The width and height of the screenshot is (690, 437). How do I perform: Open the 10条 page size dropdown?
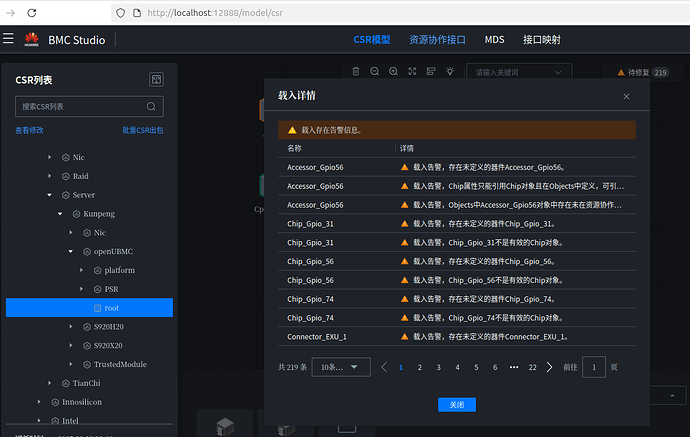(x=341, y=367)
